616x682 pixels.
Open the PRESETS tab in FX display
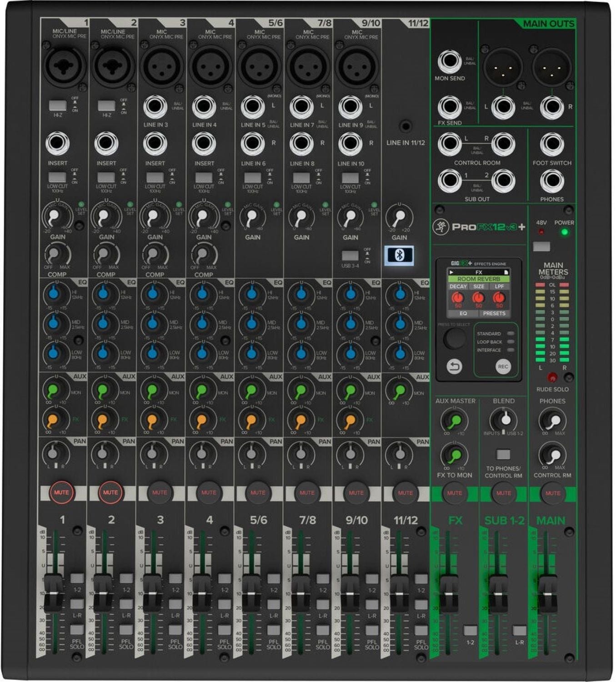(x=494, y=313)
